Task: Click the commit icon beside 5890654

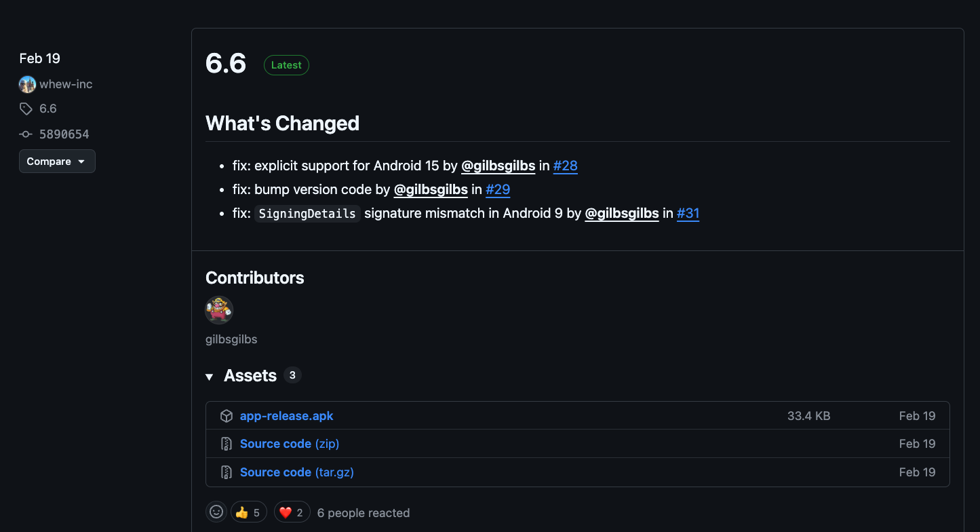Action: click(x=26, y=134)
